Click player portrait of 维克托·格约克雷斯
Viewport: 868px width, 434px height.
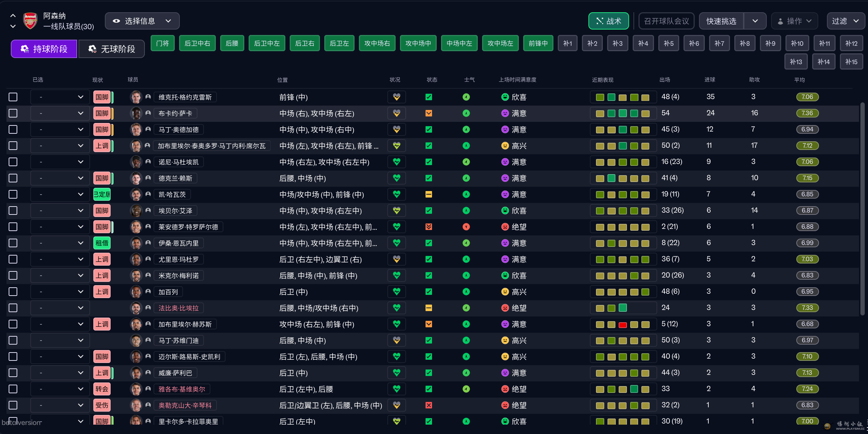pos(136,97)
